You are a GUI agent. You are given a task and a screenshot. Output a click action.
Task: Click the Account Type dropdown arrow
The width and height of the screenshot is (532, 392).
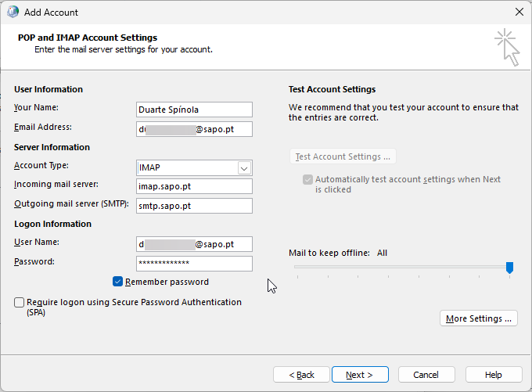point(244,167)
